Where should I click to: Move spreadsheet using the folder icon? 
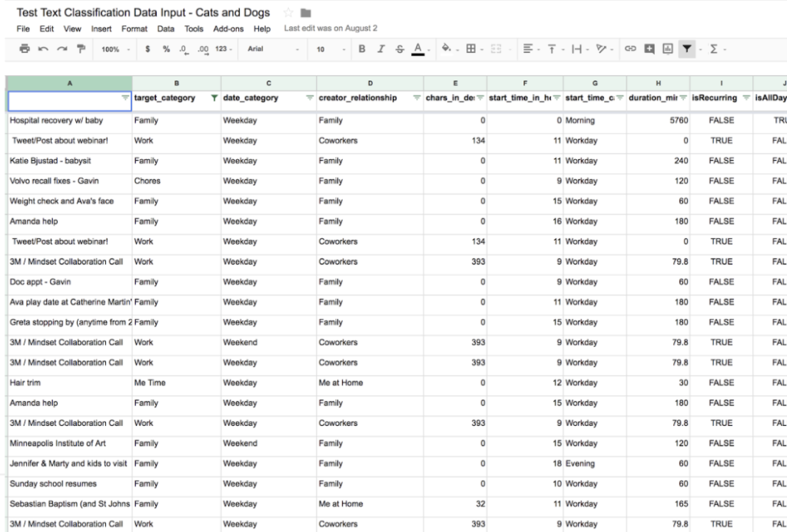coord(306,12)
